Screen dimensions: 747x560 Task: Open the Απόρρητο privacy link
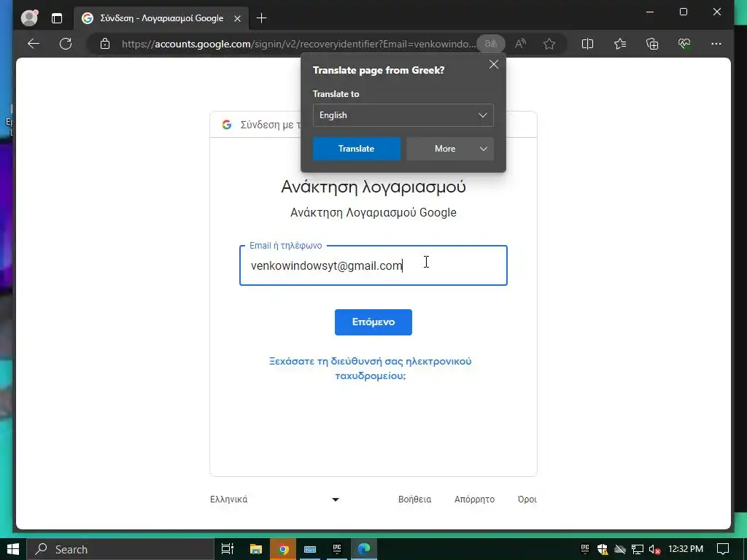[x=474, y=499]
